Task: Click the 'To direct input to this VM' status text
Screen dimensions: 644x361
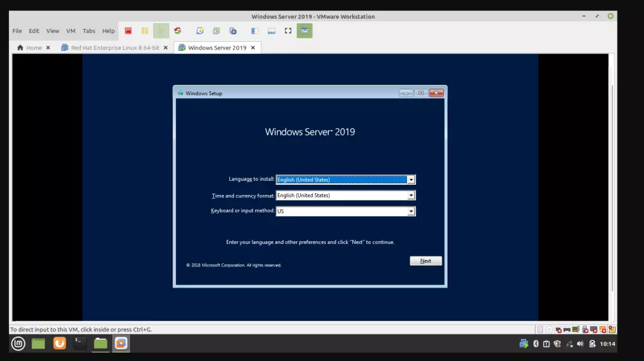Action: click(81, 329)
